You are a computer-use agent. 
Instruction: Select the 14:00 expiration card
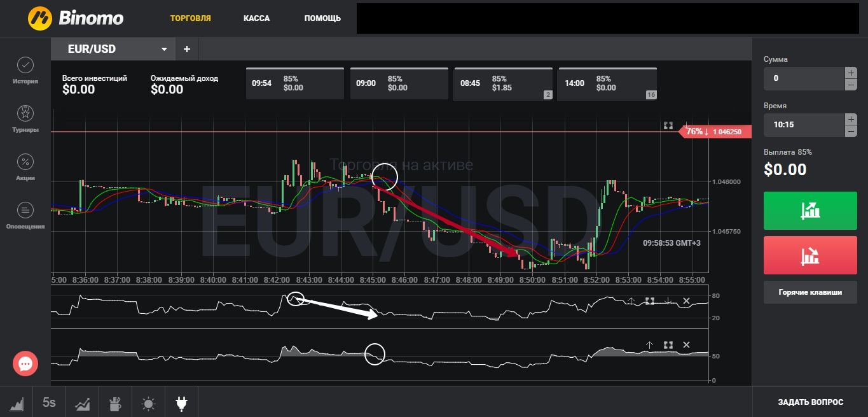click(x=608, y=83)
